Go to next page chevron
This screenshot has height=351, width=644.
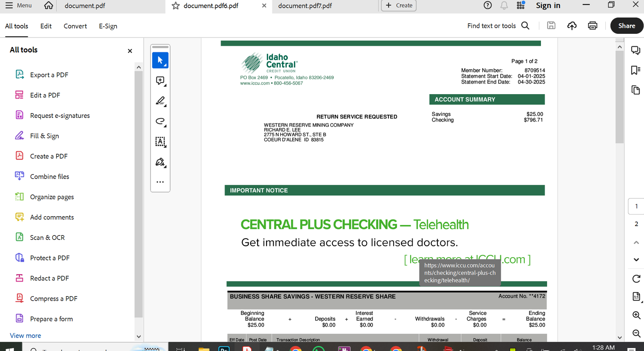(x=636, y=260)
